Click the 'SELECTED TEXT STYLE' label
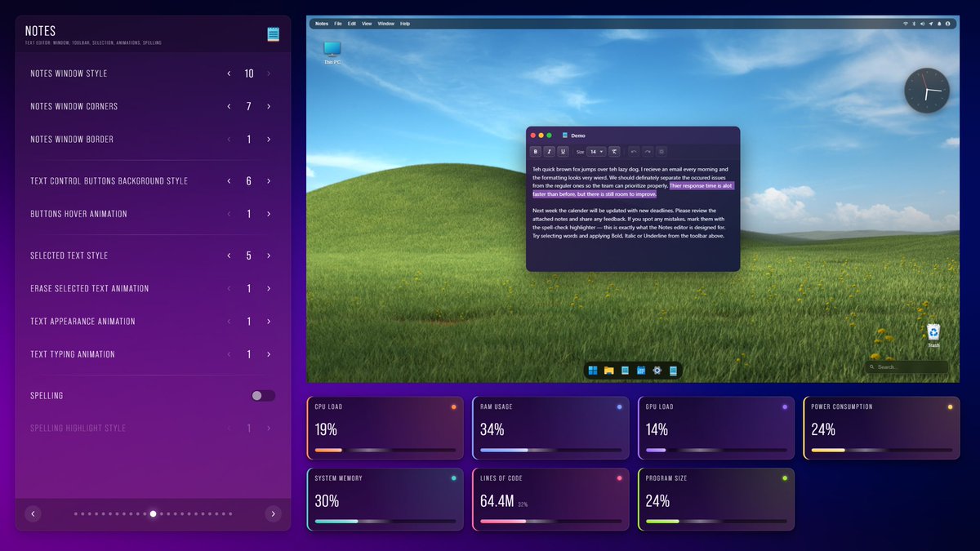This screenshot has height=551, width=980. click(69, 256)
